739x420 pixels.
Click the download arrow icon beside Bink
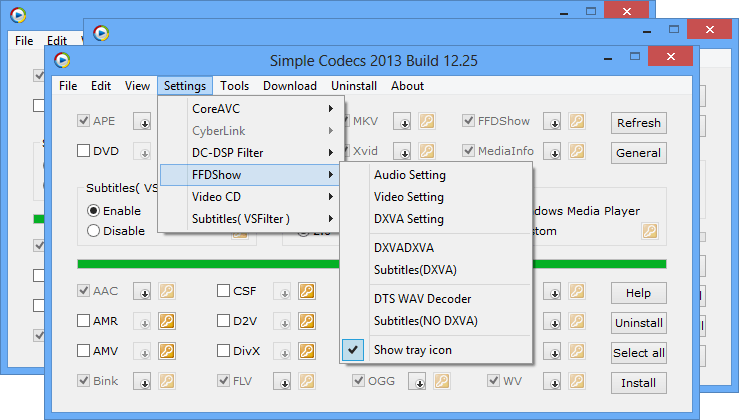coord(143,382)
